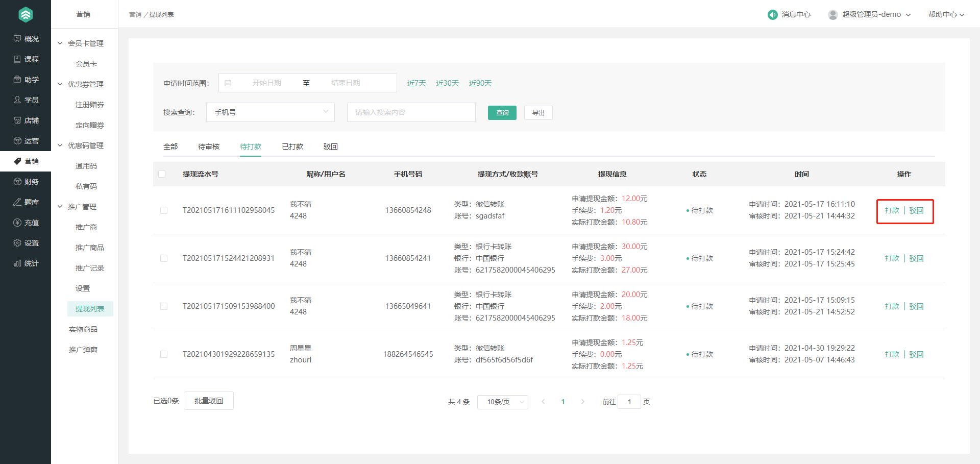Screen dimensions: 980x464
Task: Click the green 查询 button
Action: [502, 113]
